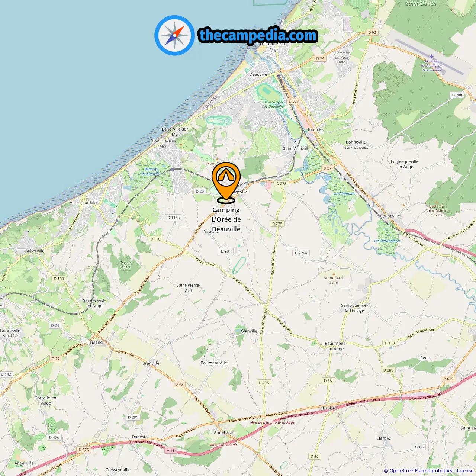
Task: Click the D 677 road badge
Action: [293, 101]
